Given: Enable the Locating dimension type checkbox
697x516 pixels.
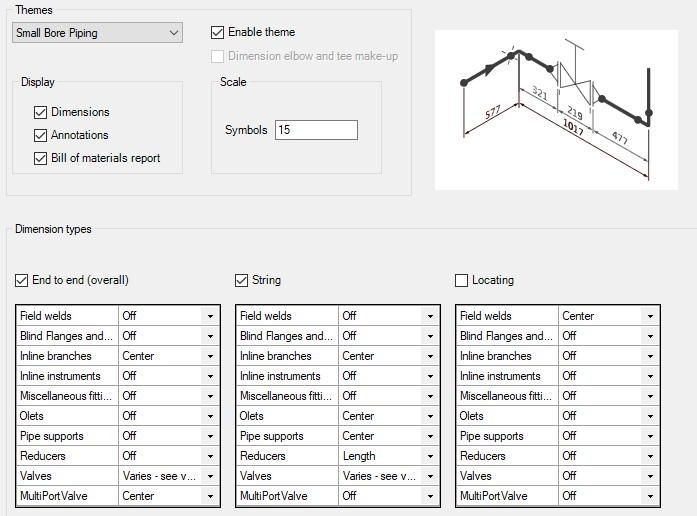Looking at the screenshot, I should pyautogui.click(x=462, y=281).
